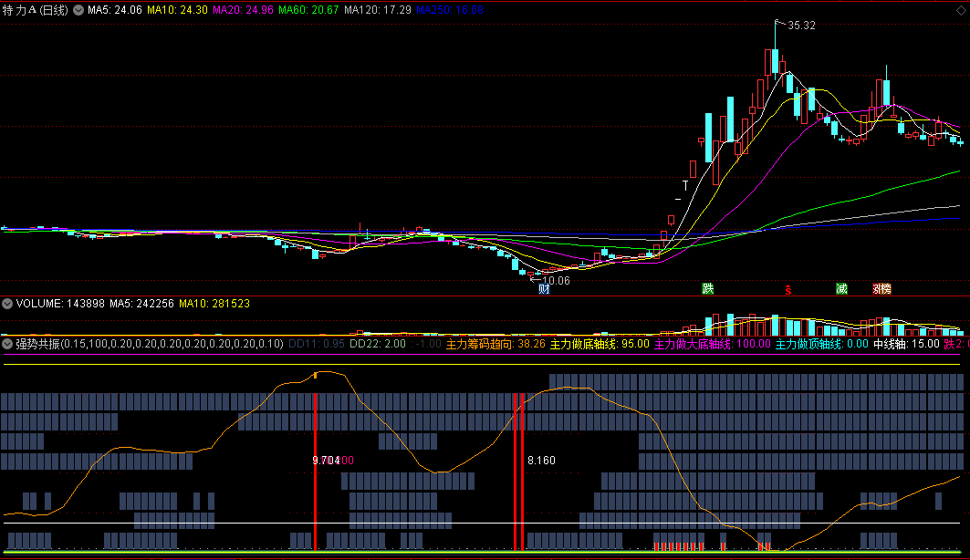Click the 主力做顶轴线: 0.00 readout
Image resolution: width=970 pixels, height=560 pixels.
pos(822,344)
